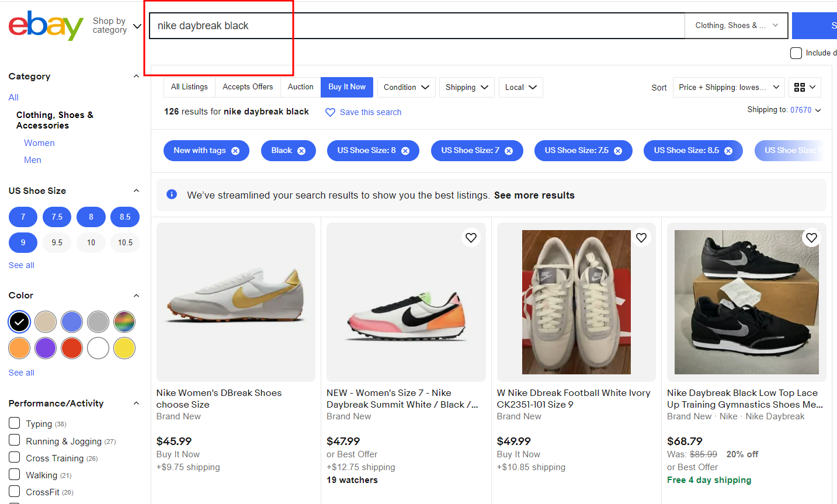This screenshot has height=504, width=837.
Task: Click the info icon in streamlined notice
Action: click(x=172, y=194)
